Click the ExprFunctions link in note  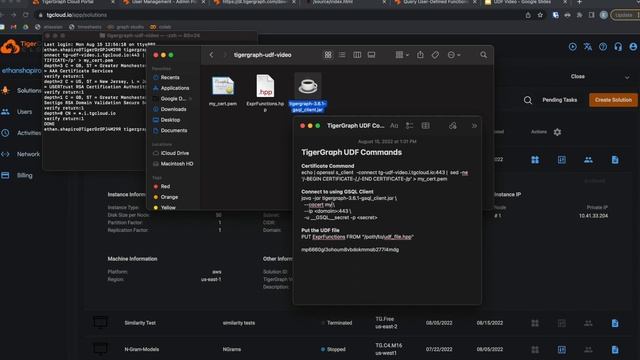coord(329,237)
